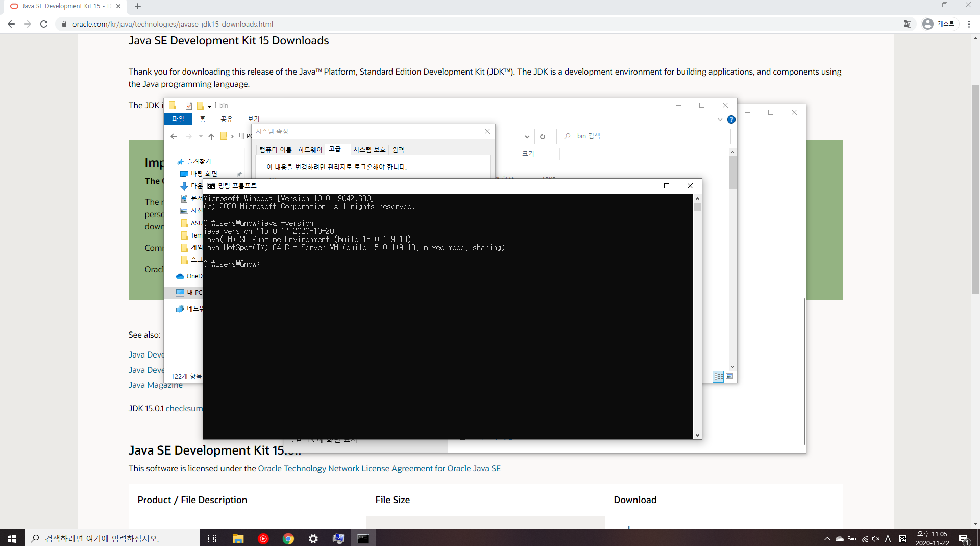Open the Oracle Technology Network License Agreement link
Screen dimensions: 980x546
pos(379,469)
